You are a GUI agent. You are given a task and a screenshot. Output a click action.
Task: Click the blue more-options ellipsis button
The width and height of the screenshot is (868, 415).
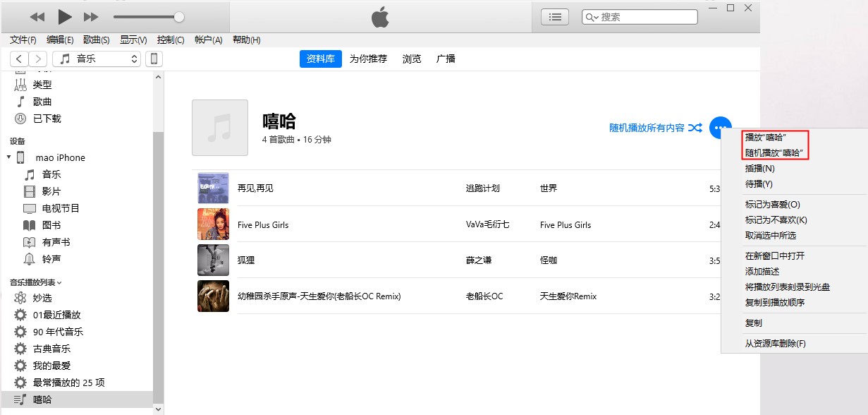720,128
